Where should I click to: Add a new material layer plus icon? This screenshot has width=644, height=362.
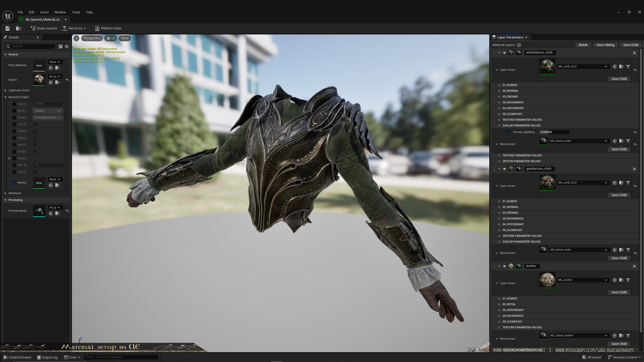click(x=519, y=45)
